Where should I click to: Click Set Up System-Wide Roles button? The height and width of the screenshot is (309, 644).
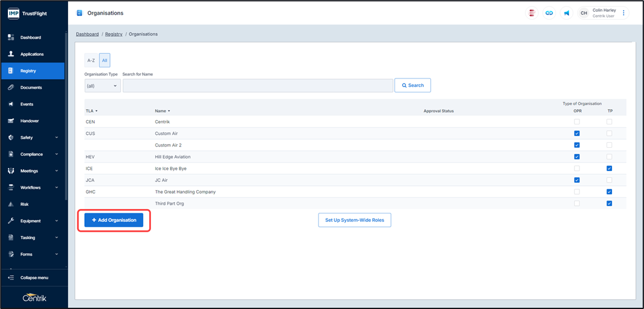click(x=354, y=220)
